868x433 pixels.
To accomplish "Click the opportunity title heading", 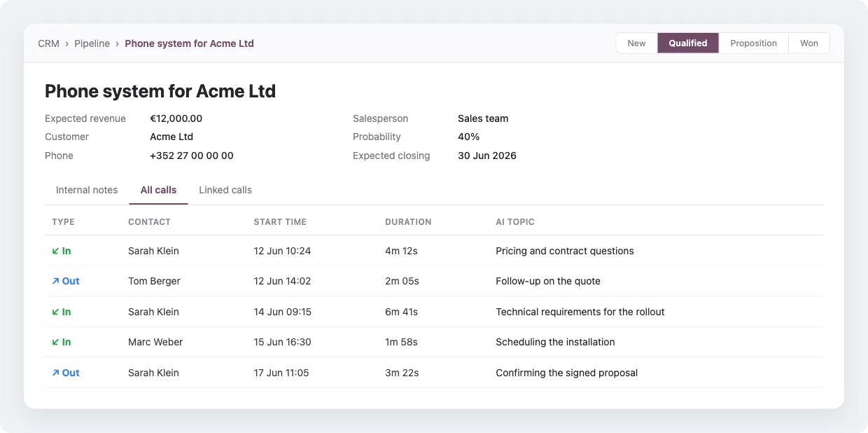I will click(160, 91).
